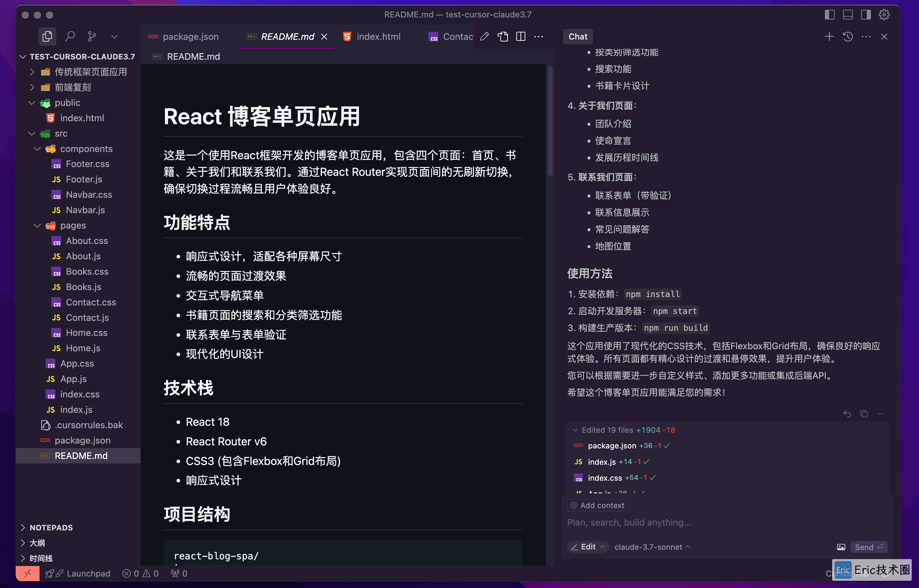Collapse the pages folder
The image size is (919, 588).
[78, 225]
